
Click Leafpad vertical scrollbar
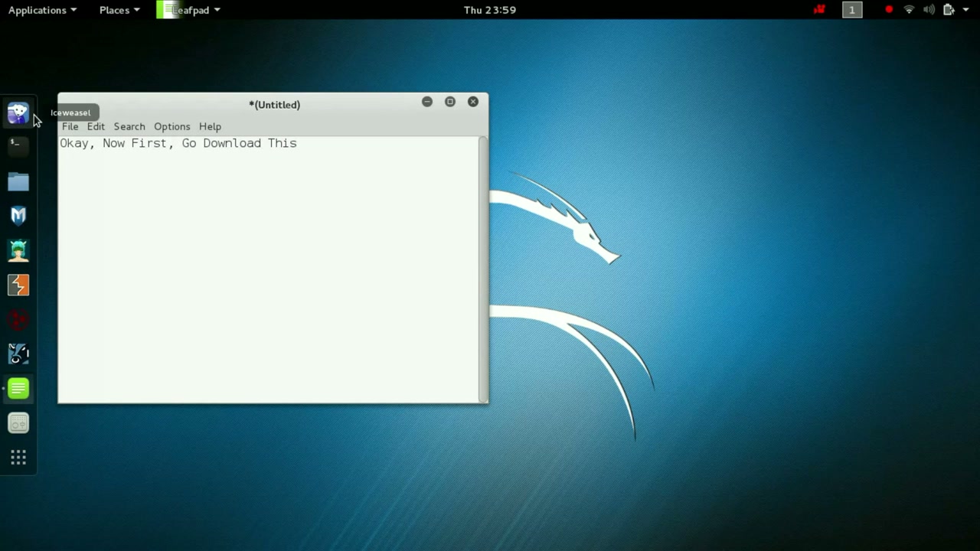[483, 269]
